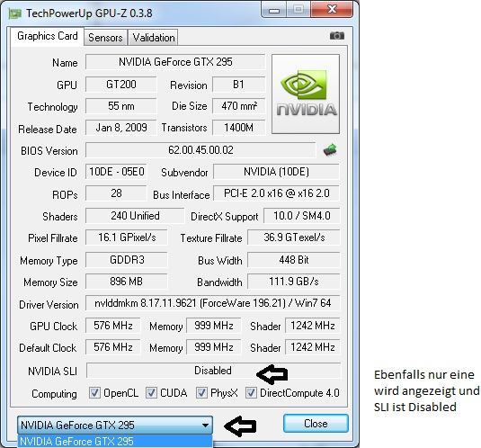Viewport: 481px width, 448px height.
Task: Click the GPU Clock row Shader 1242 MHz
Action: pos(313,326)
